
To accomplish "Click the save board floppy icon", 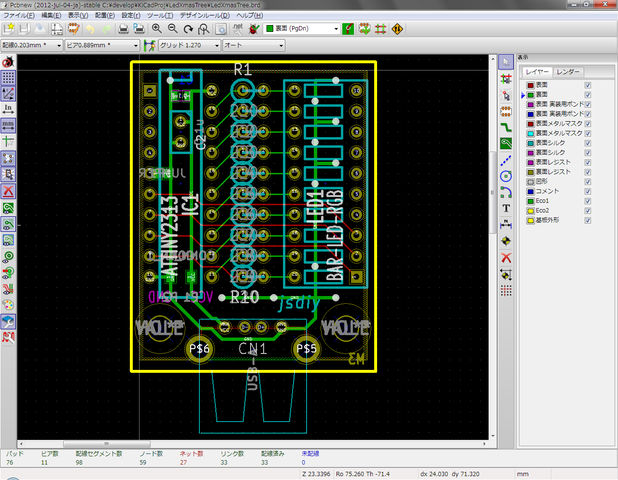I will pos(24,29).
